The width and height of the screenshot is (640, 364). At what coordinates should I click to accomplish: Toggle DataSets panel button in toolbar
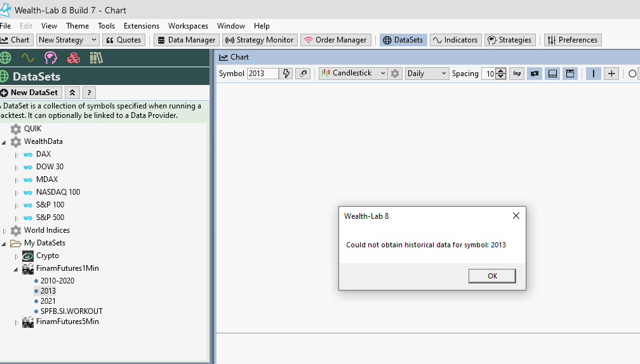(403, 40)
